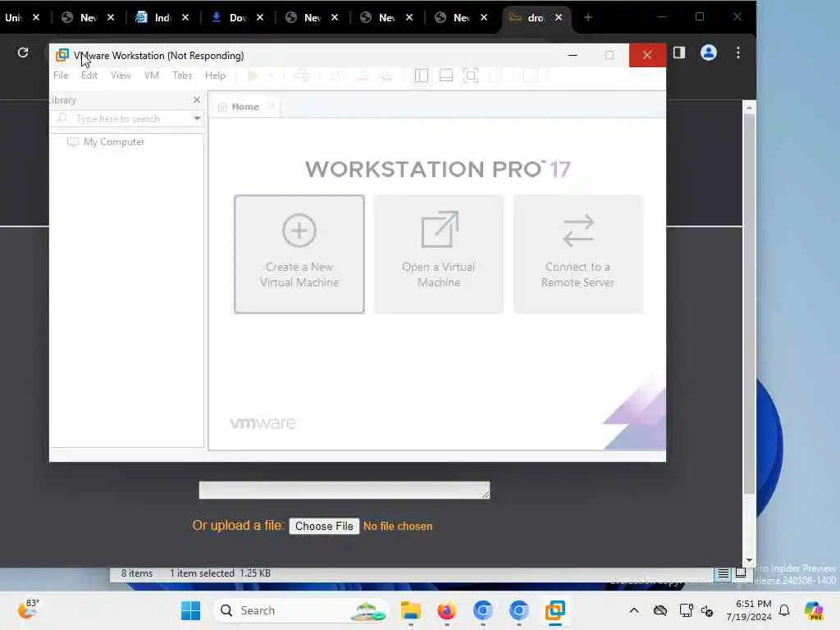Toggle the show library sidebar icon

coord(422,75)
